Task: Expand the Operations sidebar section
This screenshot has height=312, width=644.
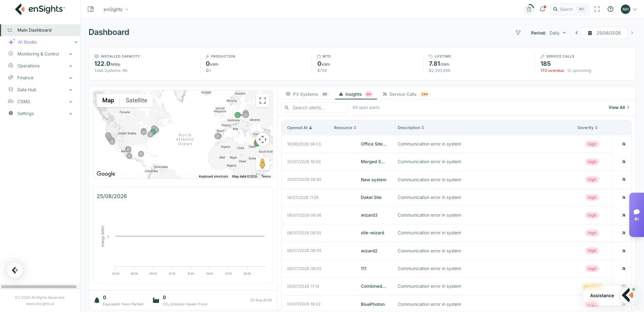Action: (40, 66)
